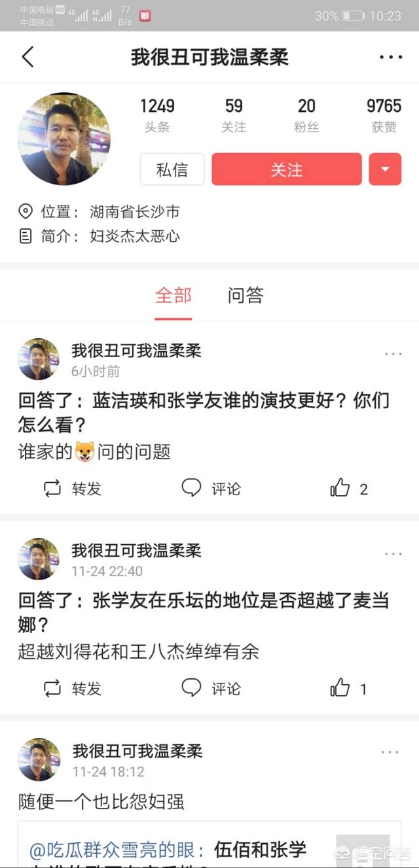
Task: View the 1249 头条 posts count
Action: point(157,114)
